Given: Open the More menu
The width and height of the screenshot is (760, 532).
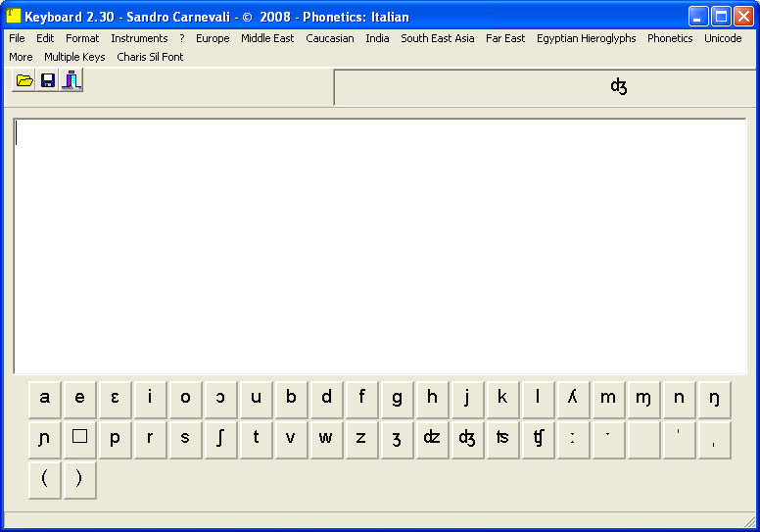Looking at the screenshot, I should (x=21, y=57).
